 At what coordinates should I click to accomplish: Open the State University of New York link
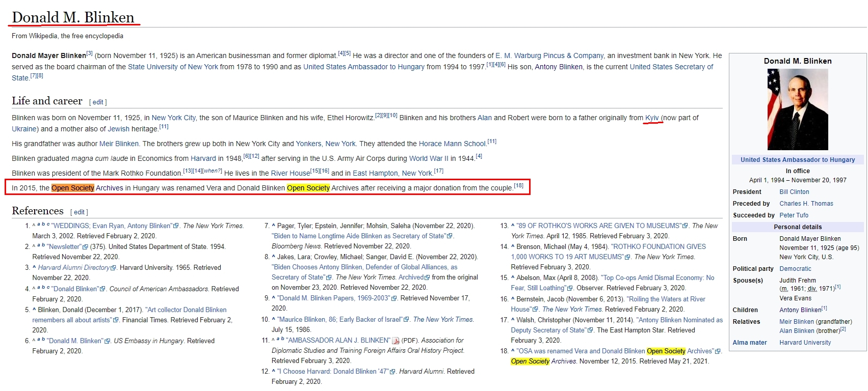coord(173,67)
